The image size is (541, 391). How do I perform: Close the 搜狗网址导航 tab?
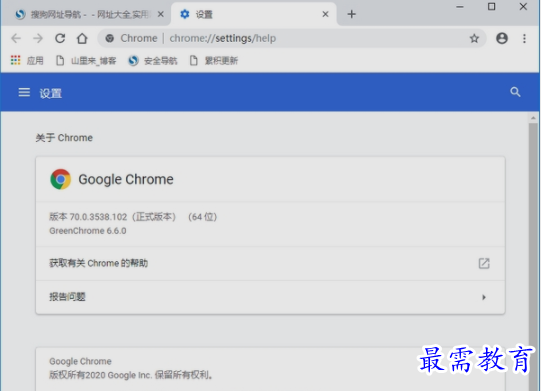click(160, 14)
